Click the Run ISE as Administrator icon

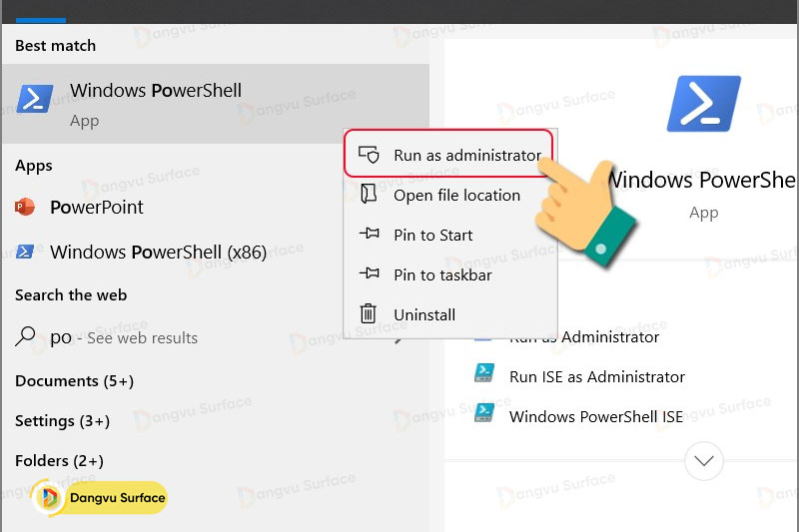click(x=484, y=374)
